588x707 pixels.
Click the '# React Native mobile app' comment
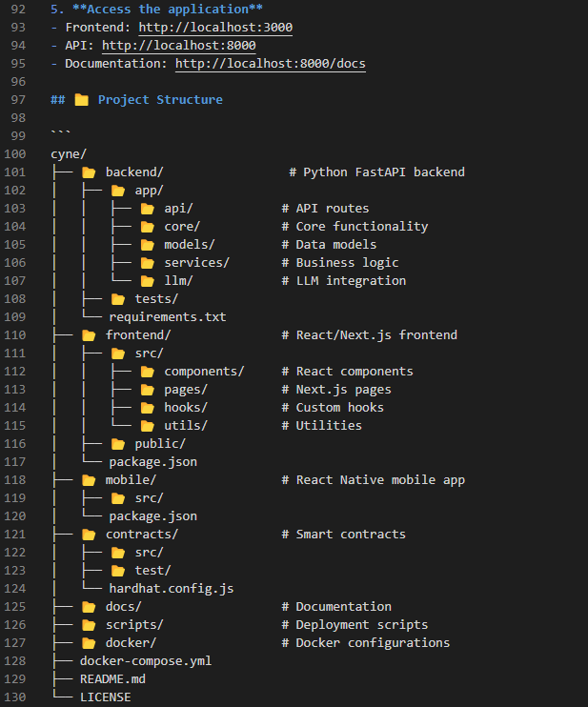pyautogui.click(x=373, y=480)
